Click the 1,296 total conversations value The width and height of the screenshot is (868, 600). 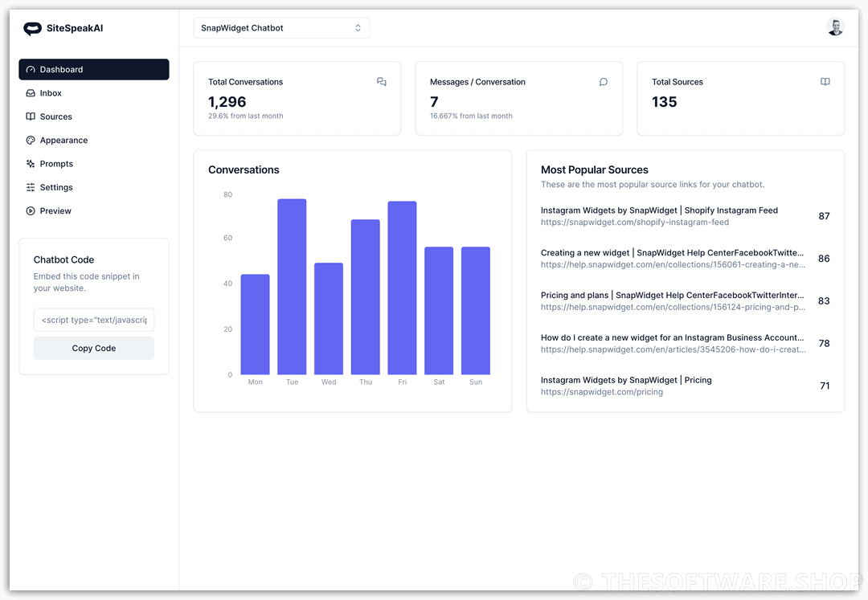(227, 102)
